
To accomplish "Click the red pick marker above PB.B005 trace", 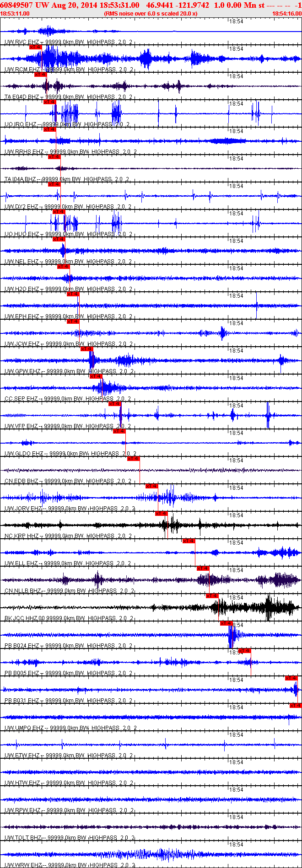I will point(245,650).
